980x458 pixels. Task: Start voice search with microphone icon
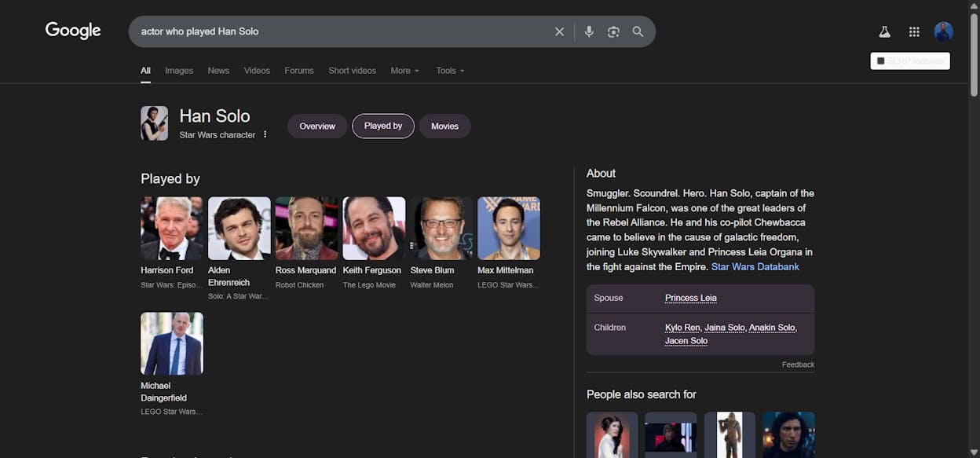[x=589, y=31]
